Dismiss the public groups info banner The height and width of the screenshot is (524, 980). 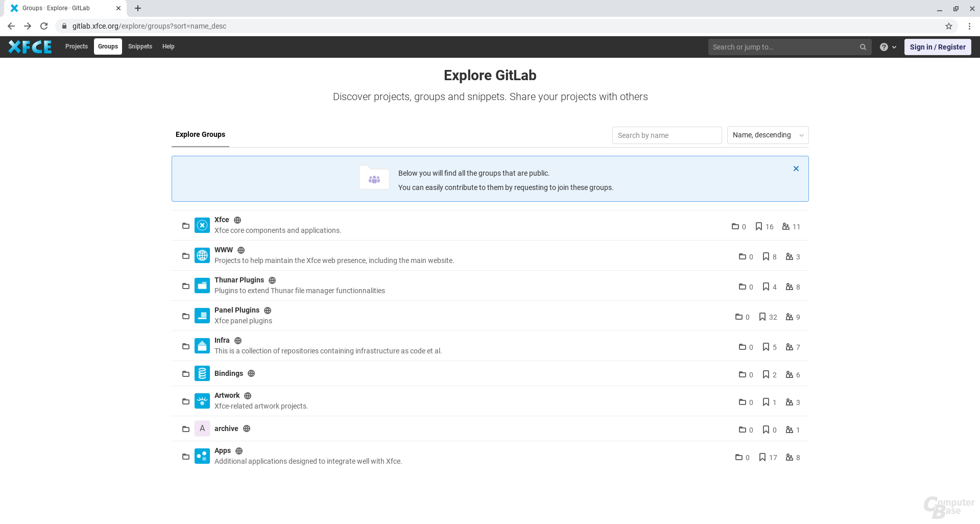(796, 169)
